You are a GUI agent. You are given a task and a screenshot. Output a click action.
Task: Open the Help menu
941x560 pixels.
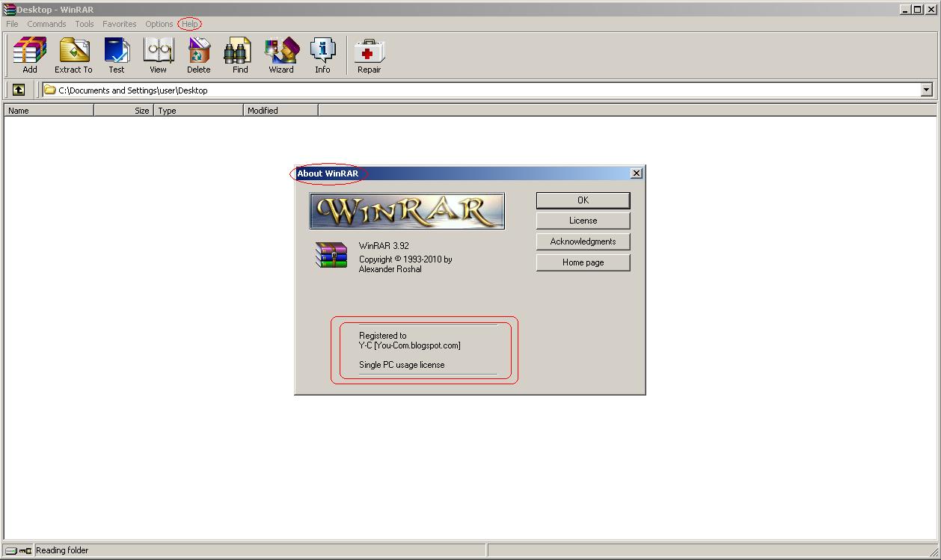click(x=190, y=24)
